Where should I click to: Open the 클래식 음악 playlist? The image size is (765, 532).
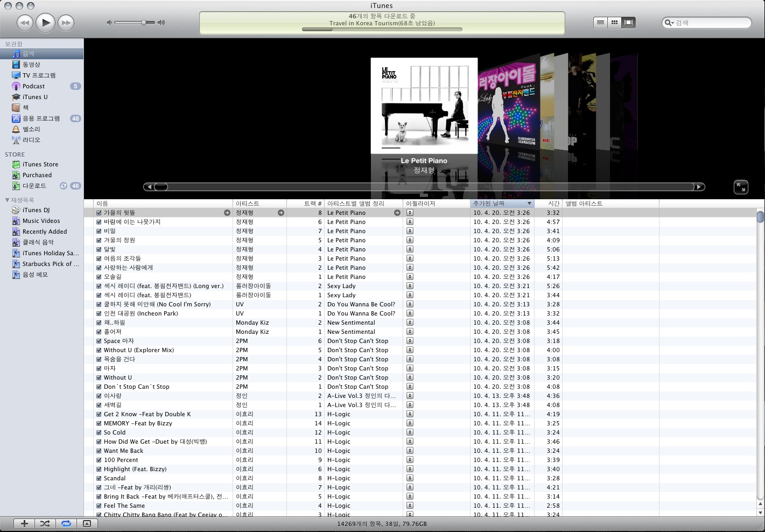pos(42,242)
